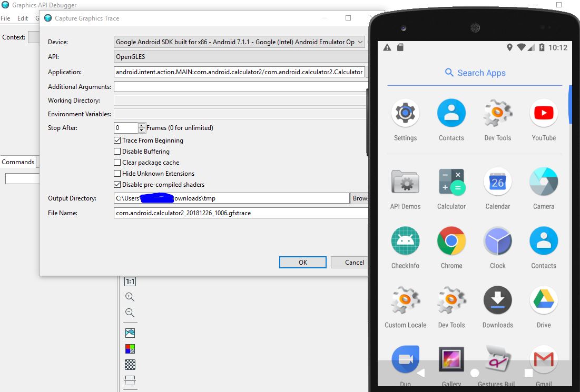Click the File Name input field
580x392 pixels.
coord(237,213)
